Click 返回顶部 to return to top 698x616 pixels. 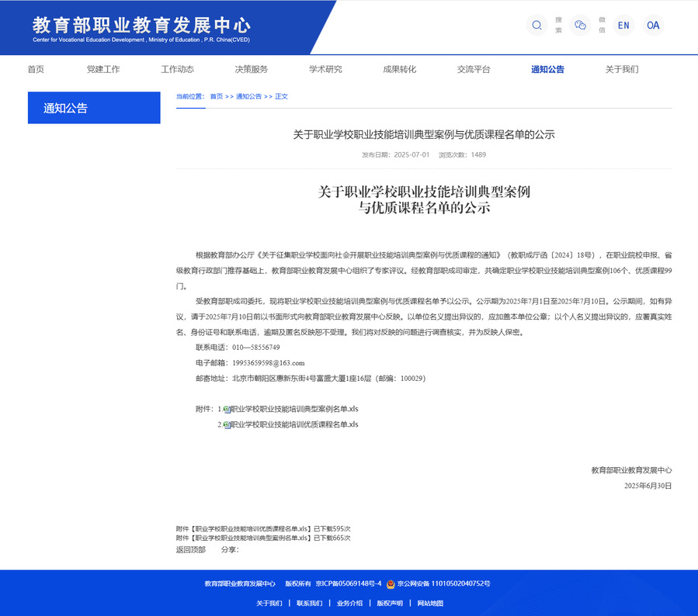coord(191,549)
